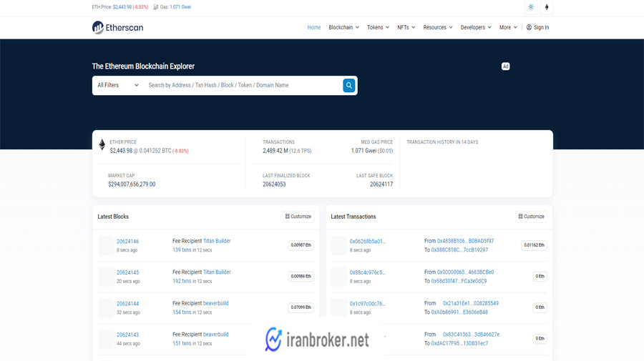Click block icon for block 20624144
This screenshot has height=361, width=644.
[x=106, y=307]
